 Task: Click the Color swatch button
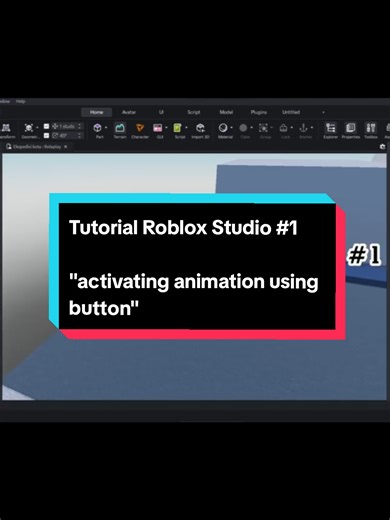[x=243, y=128]
